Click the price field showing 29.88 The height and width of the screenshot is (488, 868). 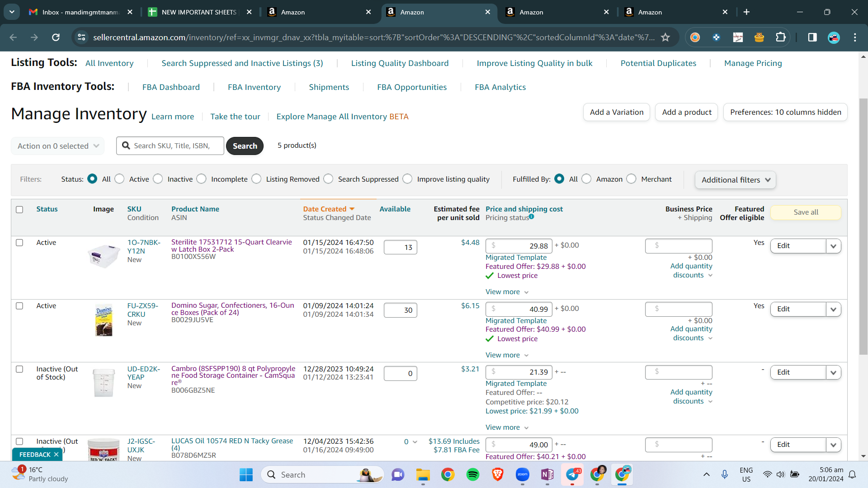point(519,246)
